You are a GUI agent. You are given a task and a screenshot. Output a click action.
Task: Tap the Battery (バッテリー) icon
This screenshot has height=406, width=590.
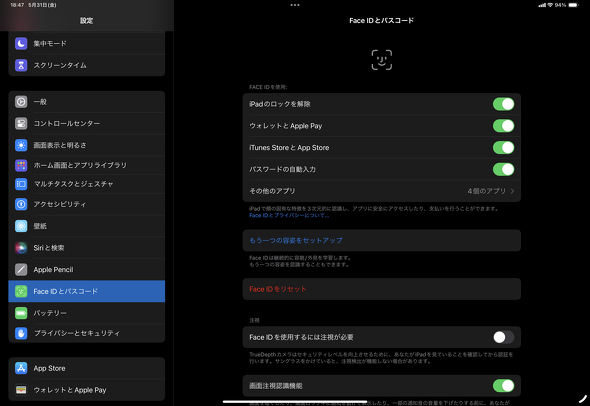coord(21,313)
